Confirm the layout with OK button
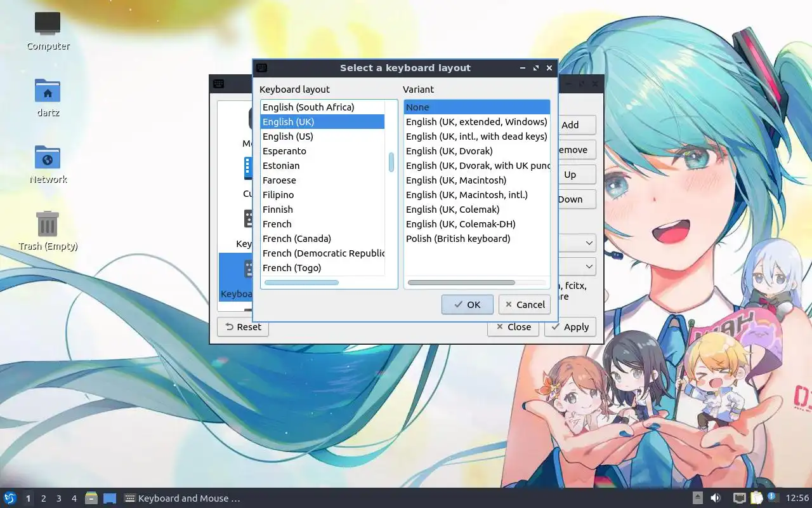812x508 pixels. pyautogui.click(x=468, y=304)
